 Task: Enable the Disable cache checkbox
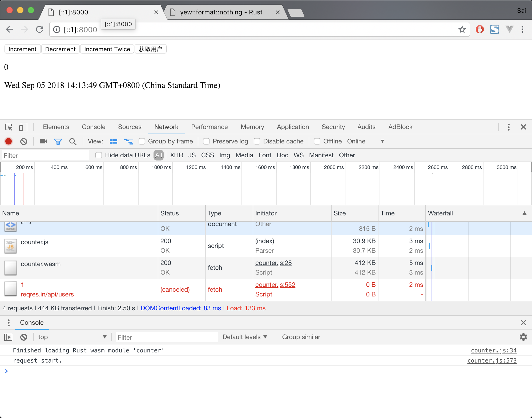(x=257, y=141)
